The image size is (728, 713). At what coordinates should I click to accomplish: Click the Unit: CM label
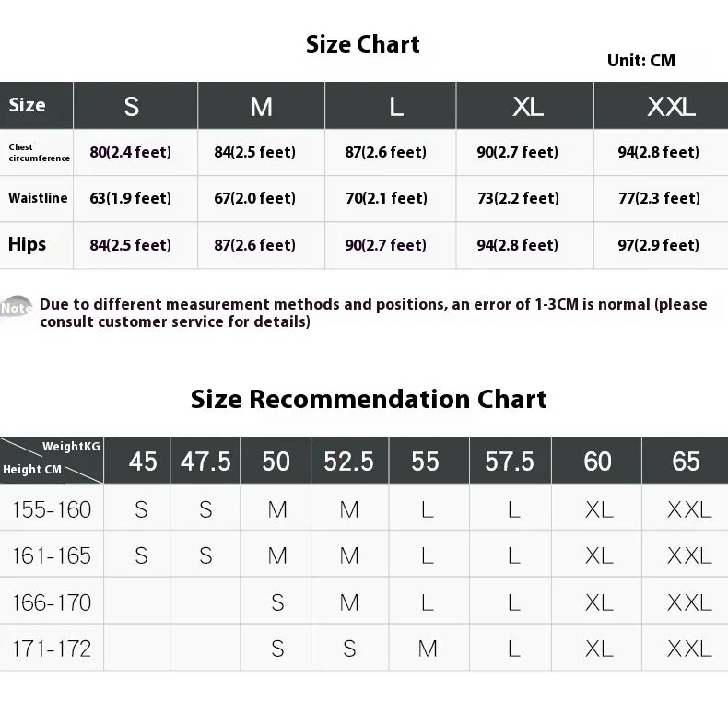(x=641, y=61)
